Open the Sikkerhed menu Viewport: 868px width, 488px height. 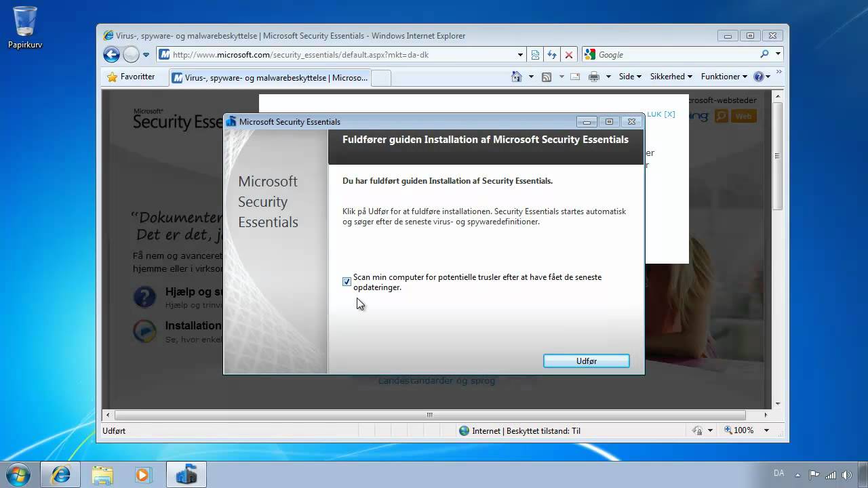pyautogui.click(x=671, y=77)
